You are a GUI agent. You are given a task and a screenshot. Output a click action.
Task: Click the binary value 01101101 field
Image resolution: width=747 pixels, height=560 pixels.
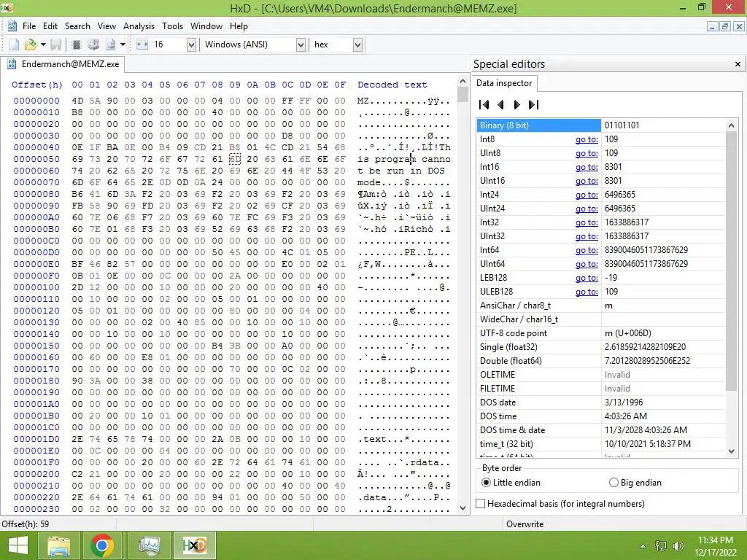(663, 125)
